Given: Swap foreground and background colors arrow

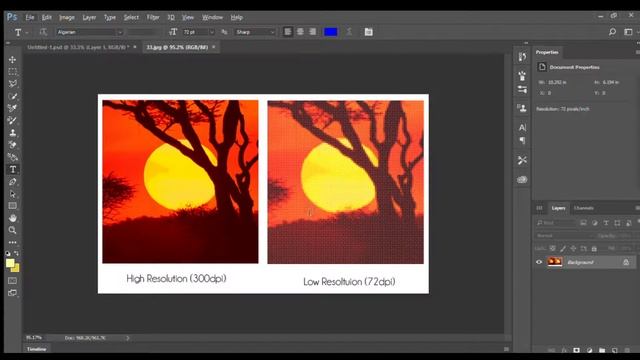Looking at the screenshot, I should [16, 253].
